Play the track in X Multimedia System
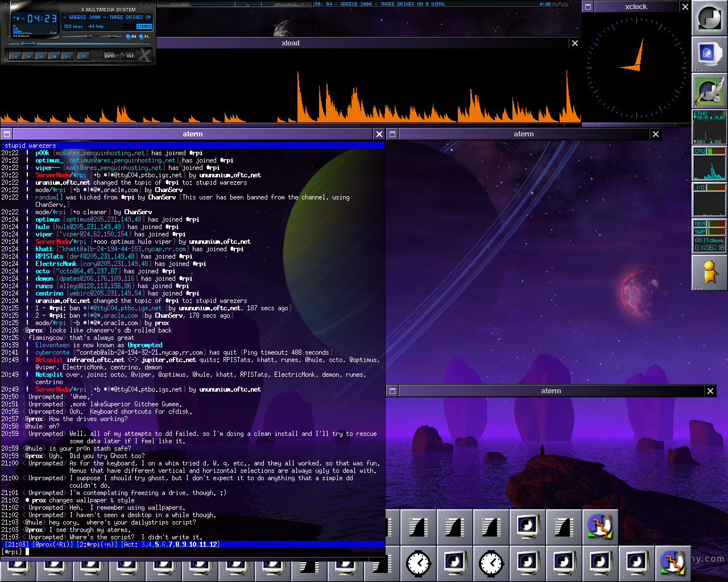728x582 pixels. [x=28, y=56]
